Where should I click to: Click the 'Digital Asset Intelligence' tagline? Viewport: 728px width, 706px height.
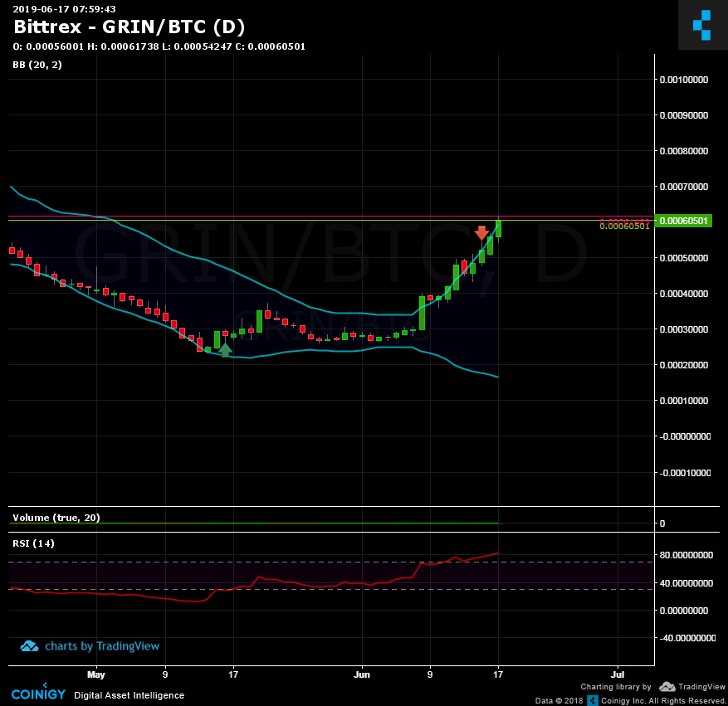point(129,695)
